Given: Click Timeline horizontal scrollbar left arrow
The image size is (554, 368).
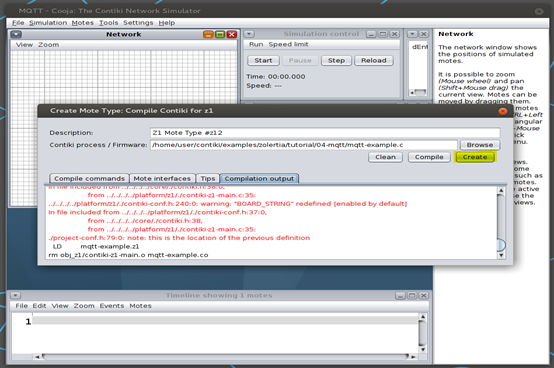Looking at the screenshot, I should point(37,357).
